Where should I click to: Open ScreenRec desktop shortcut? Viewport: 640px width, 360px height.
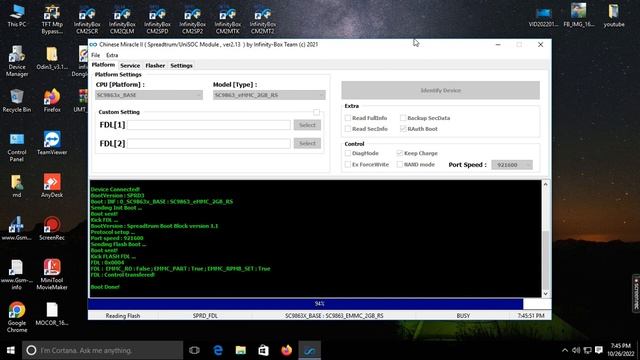coord(52,229)
